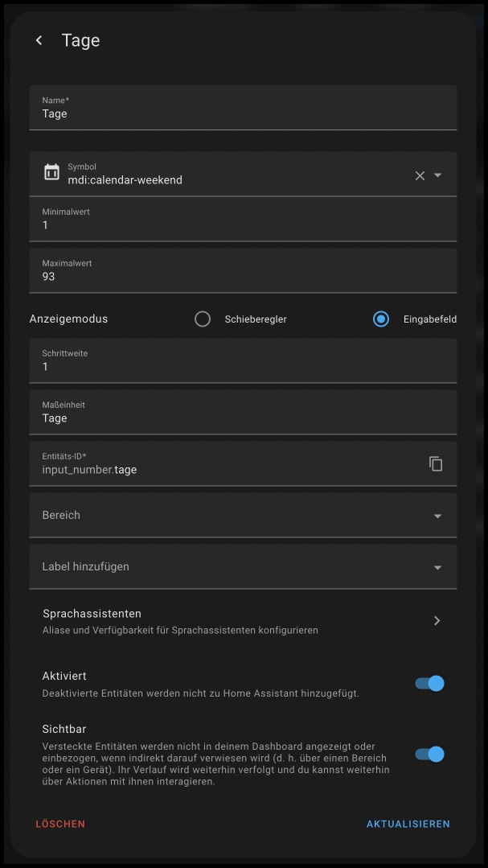The width and height of the screenshot is (488, 868).
Task: Toggle the Sichtbar switch
Action: coord(429,754)
